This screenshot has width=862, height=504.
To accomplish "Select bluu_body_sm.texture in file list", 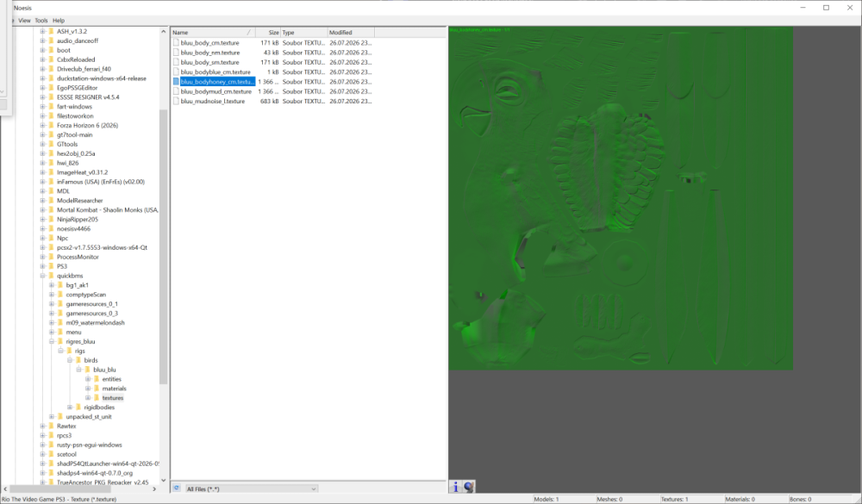I will [x=209, y=62].
